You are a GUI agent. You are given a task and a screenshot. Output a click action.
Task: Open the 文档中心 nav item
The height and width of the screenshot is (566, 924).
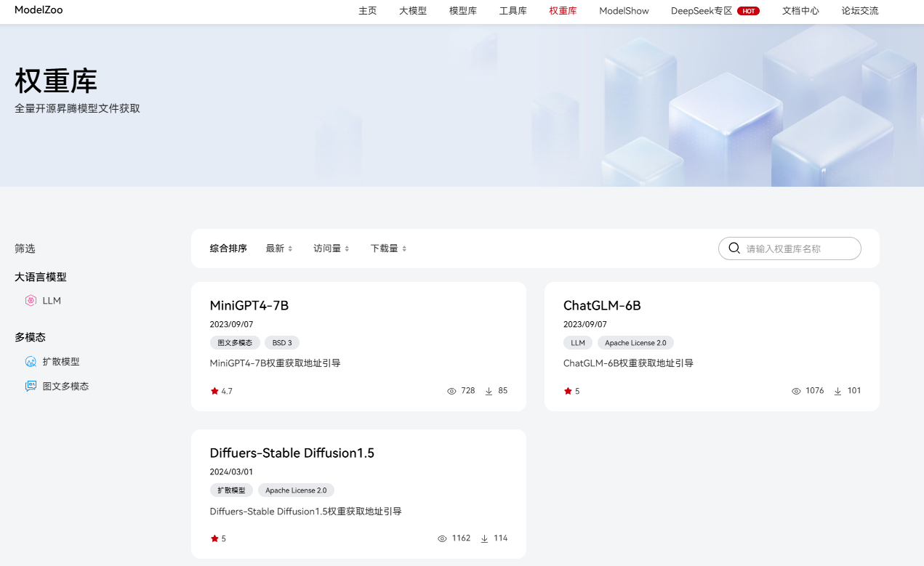800,11
